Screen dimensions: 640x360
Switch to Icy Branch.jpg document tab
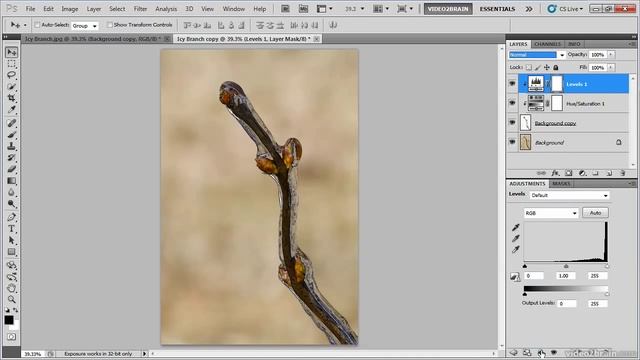coord(92,39)
